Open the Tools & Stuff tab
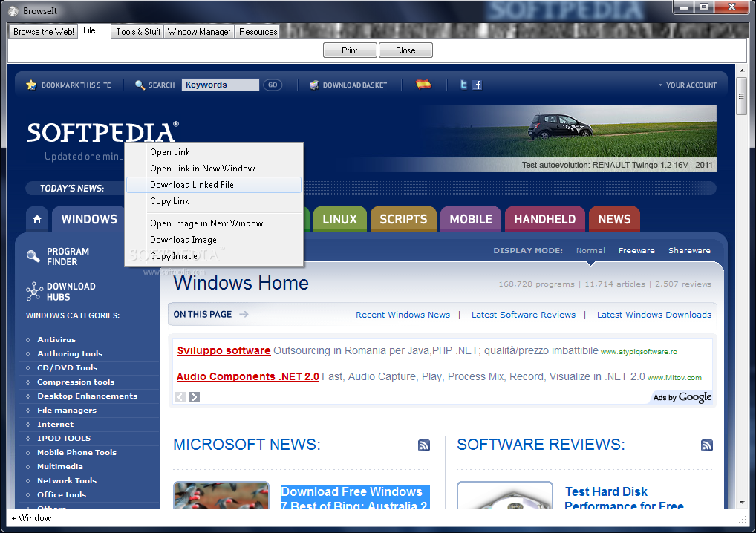 tap(138, 32)
